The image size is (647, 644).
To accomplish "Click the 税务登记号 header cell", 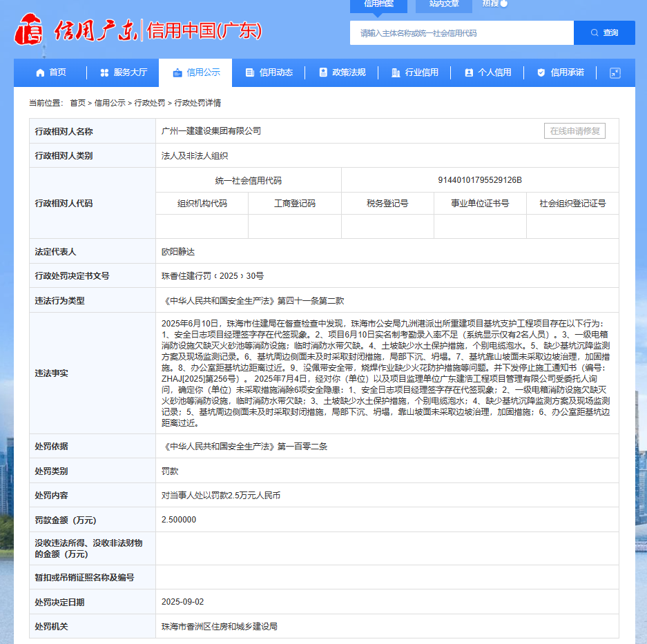I will tap(387, 204).
